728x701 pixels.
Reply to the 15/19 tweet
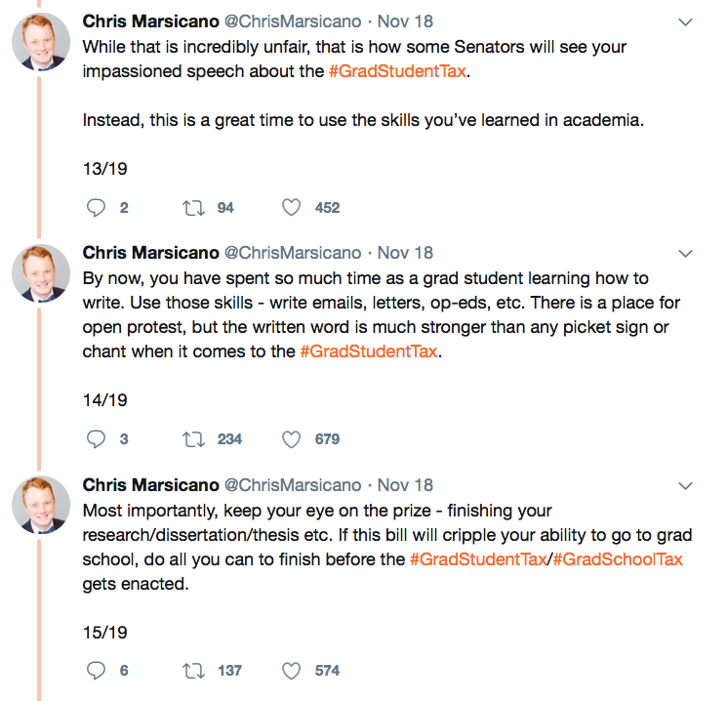(x=96, y=671)
